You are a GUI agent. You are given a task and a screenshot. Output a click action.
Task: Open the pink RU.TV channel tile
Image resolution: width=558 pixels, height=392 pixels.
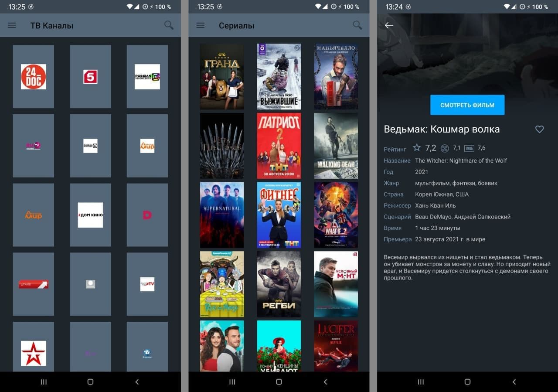pyautogui.click(x=34, y=146)
